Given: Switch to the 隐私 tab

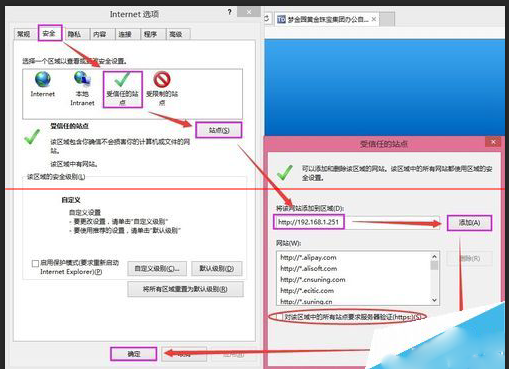Looking at the screenshot, I should 74,34.
